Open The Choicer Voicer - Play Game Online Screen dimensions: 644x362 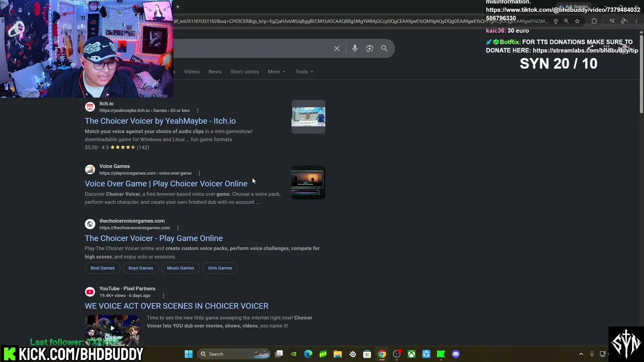(153, 238)
